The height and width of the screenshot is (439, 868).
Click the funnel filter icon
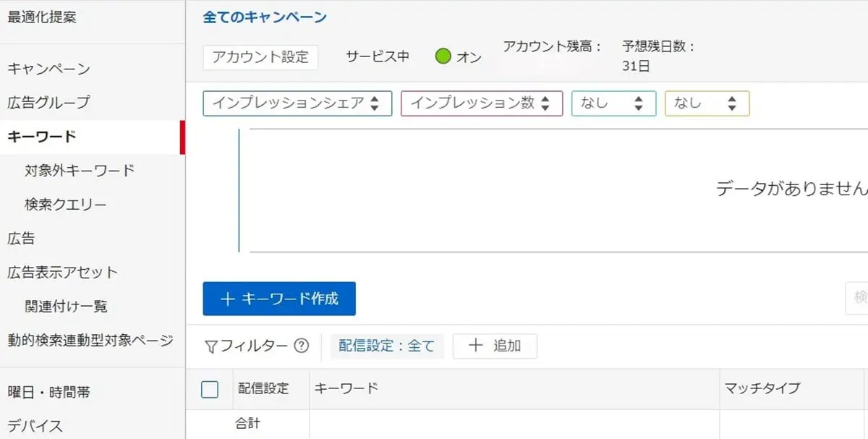210,347
